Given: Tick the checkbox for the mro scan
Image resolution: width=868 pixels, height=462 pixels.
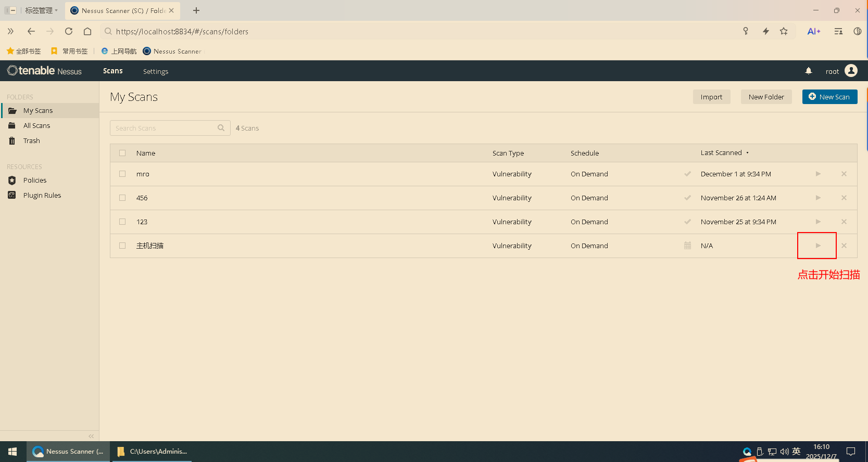Looking at the screenshot, I should [x=122, y=174].
